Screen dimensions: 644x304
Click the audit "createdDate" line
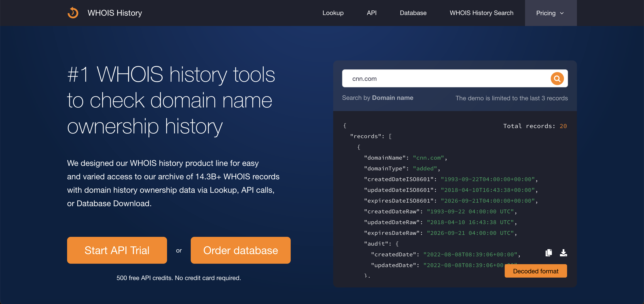coord(445,255)
